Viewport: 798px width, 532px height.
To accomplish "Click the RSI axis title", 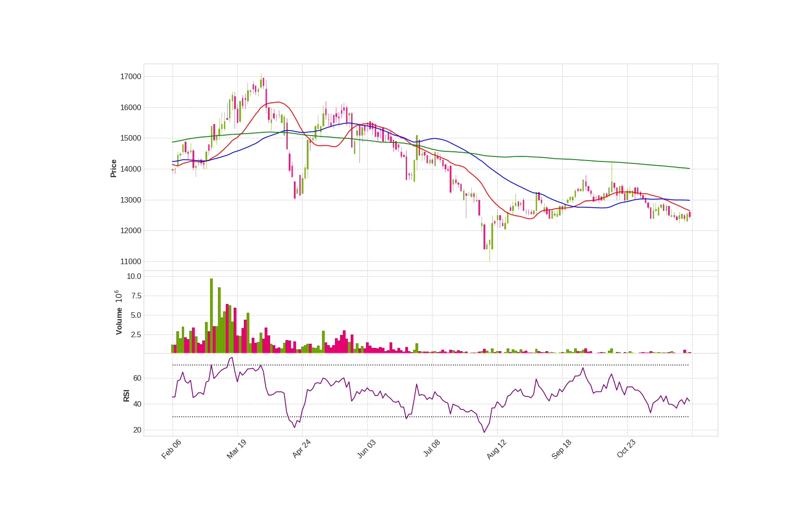I will click(x=126, y=396).
